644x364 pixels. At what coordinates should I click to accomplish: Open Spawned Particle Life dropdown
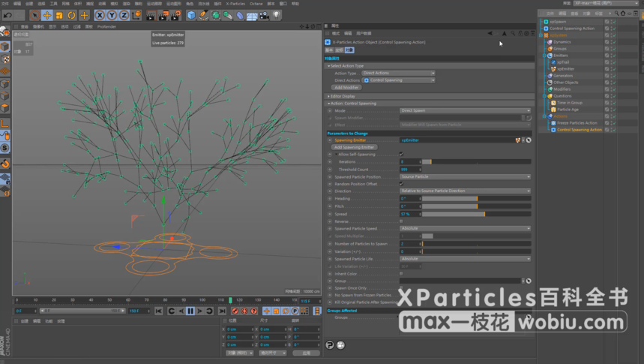pos(465,259)
